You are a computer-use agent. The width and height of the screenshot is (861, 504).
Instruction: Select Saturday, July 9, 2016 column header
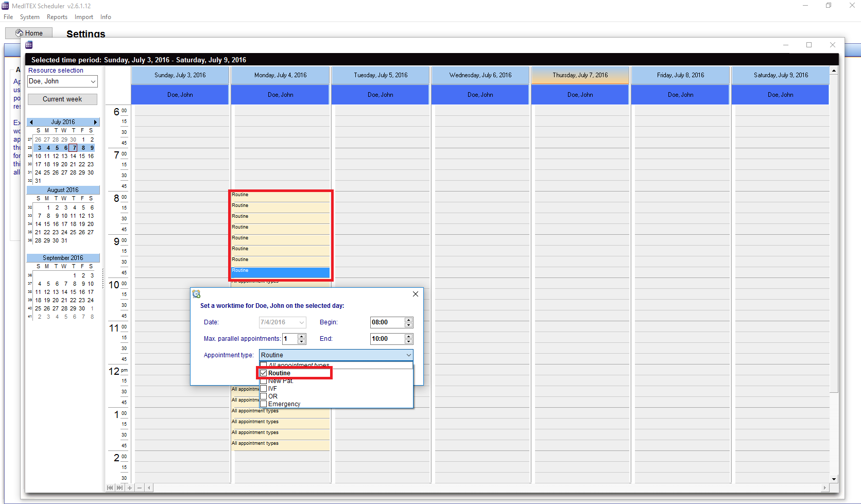[781, 75]
